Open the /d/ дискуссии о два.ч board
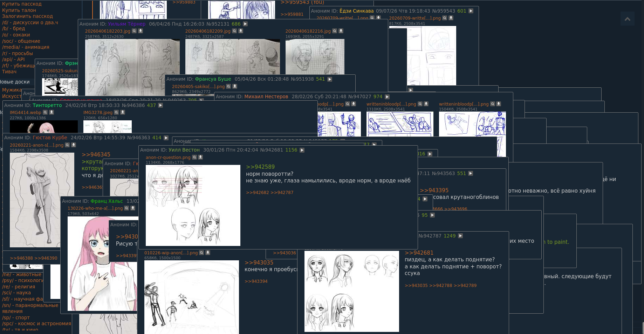Image resolution: width=644 pixels, height=334 pixels. coord(30,22)
